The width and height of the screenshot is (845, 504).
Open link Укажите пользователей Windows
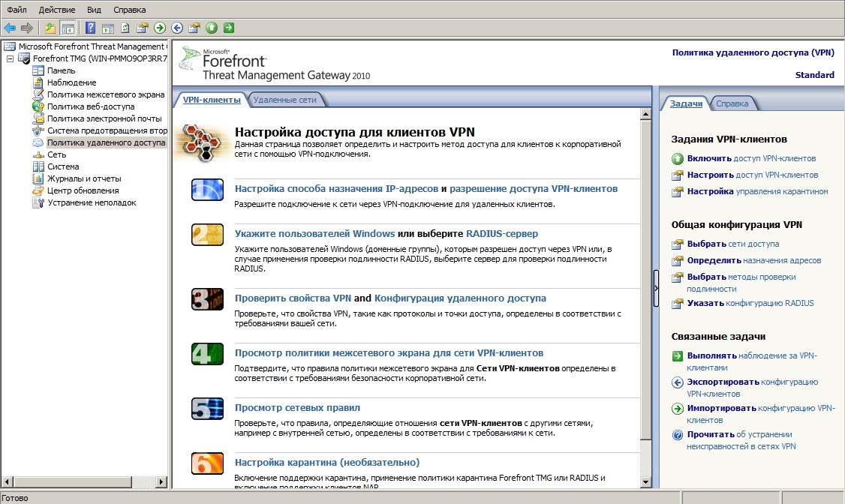click(314, 234)
